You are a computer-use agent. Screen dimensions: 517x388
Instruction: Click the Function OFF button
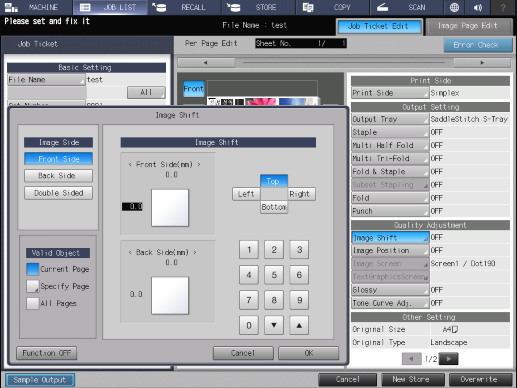(47, 353)
